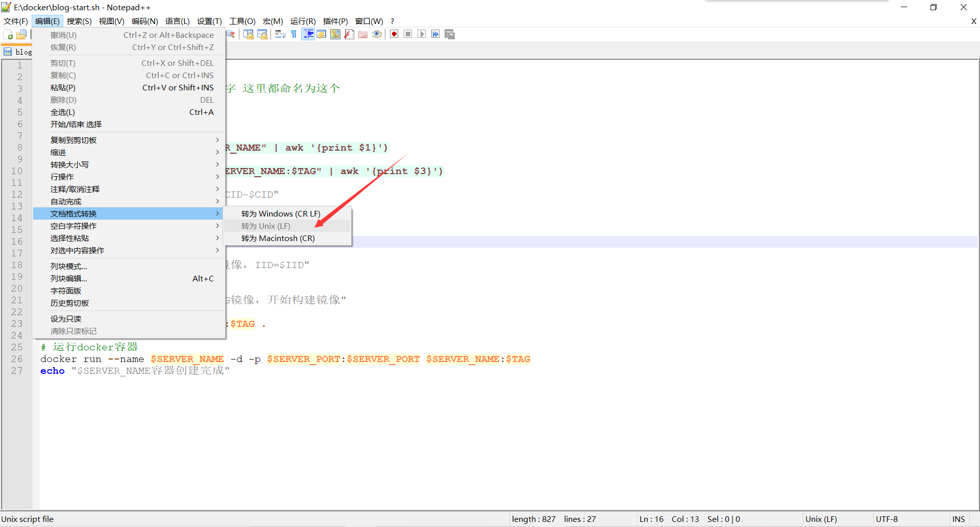Image resolution: width=980 pixels, height=527 pixels.
Task: Toggle show all characters pilcrow icon
Action: pos(294,34)
